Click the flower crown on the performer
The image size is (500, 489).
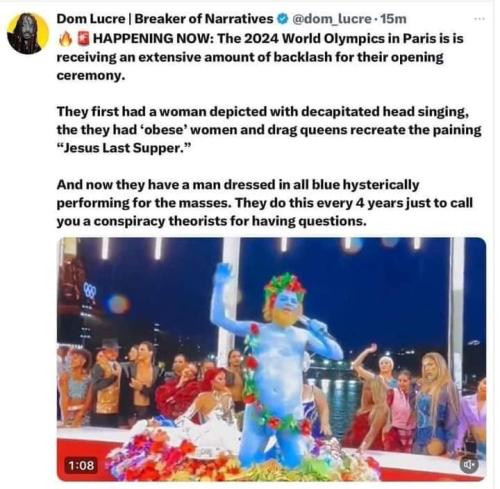pos(284,287)
